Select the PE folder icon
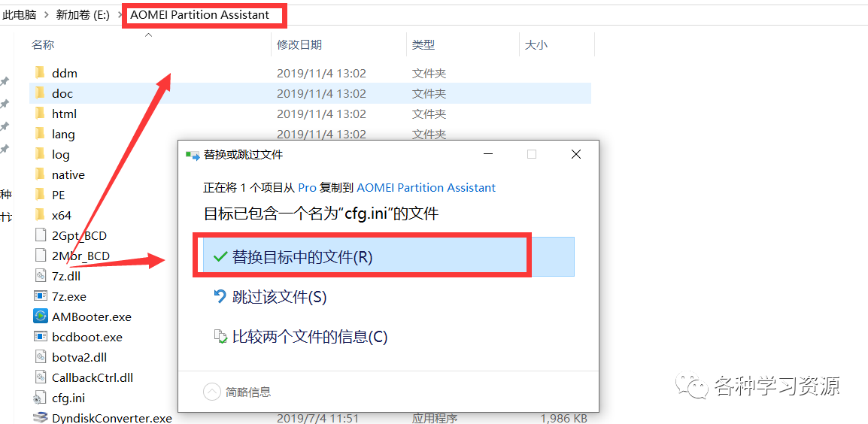This screenshot has height=424, width=868. coord(39,195)
